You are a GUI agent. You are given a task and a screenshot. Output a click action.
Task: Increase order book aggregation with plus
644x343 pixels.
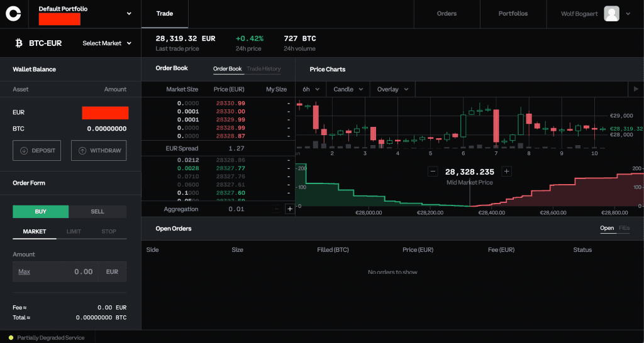coord(289,209)
